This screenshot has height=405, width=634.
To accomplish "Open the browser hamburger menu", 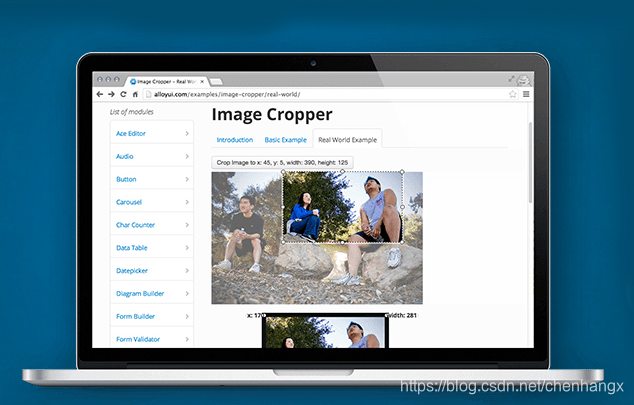I will 526,94.
